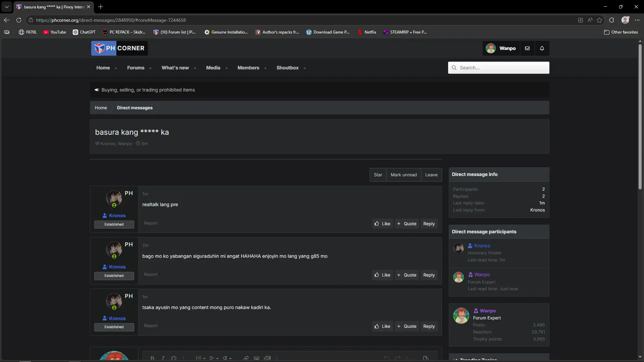Click Kronos avatar on the 'tsaka ayusin' message
Screen dimensions: 644x362
114,301
